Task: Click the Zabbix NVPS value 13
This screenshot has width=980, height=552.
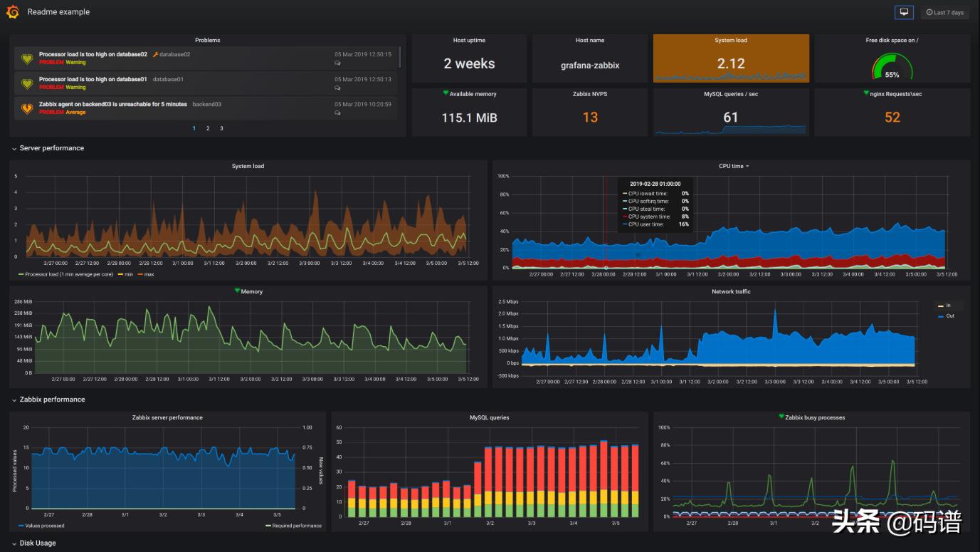Action: tap(590, 118)
